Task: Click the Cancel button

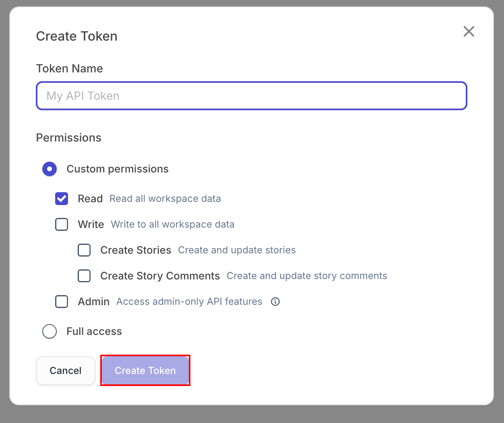Action: (x=66, y=370)
